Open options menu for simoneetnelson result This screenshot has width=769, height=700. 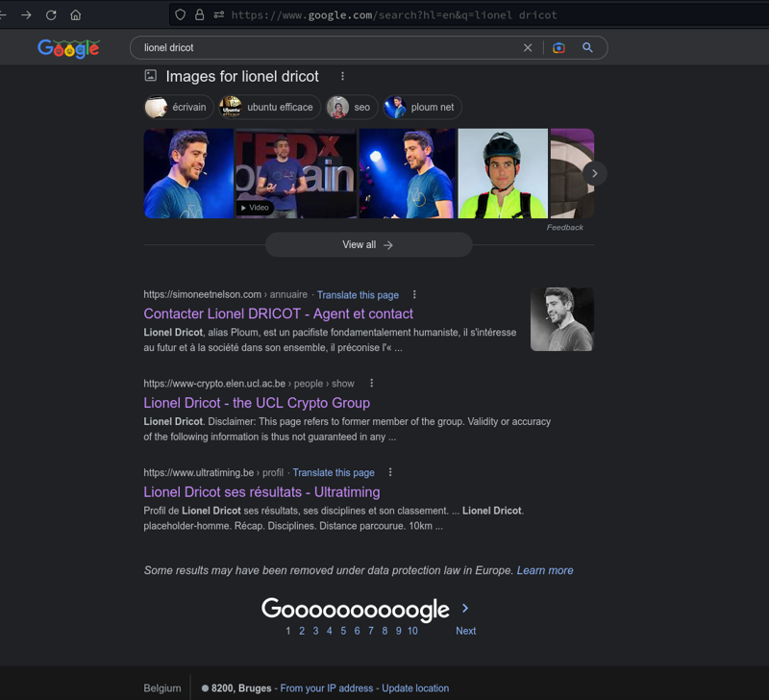[414, 294]
